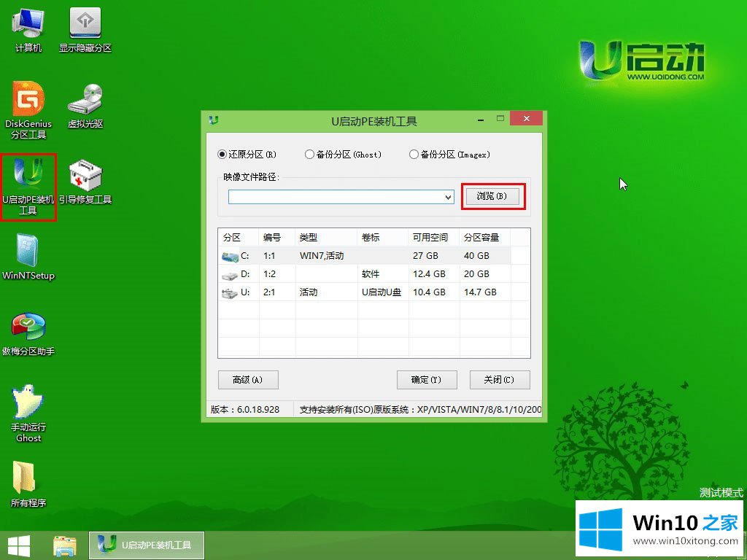747x560 pixels.
Task: Expand the 映像文件路径 dropdown arrow
Action: [x=449, y=197]
